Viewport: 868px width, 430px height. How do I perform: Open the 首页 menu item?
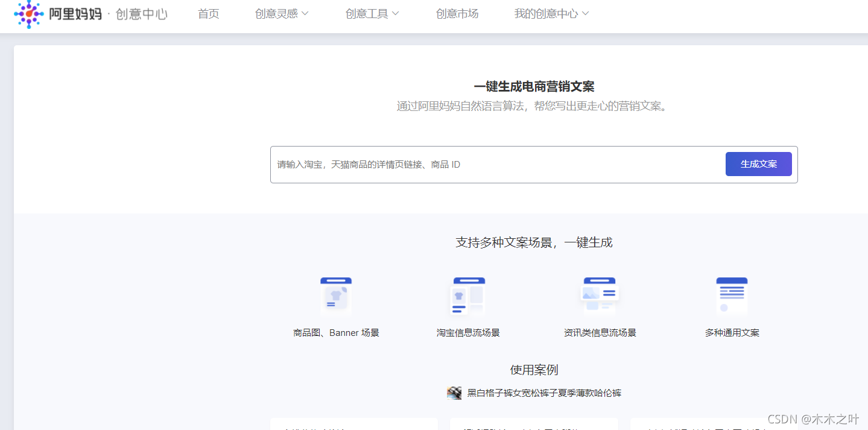point(209,14)
